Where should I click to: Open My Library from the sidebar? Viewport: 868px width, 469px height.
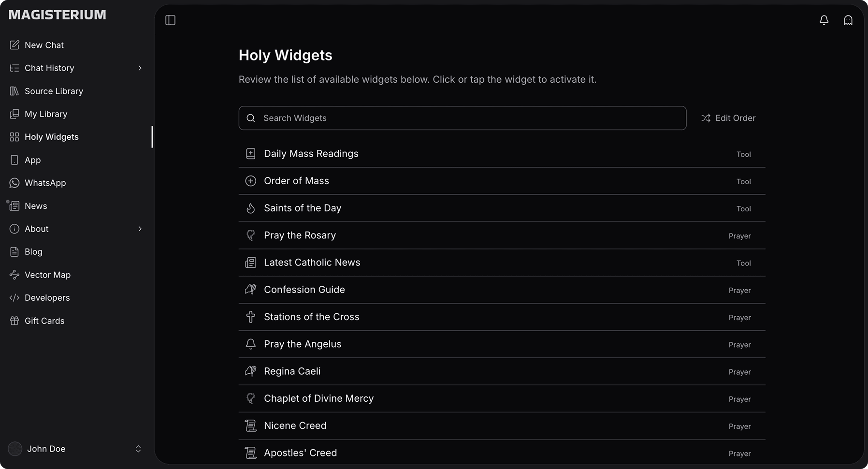click(46, 114)
